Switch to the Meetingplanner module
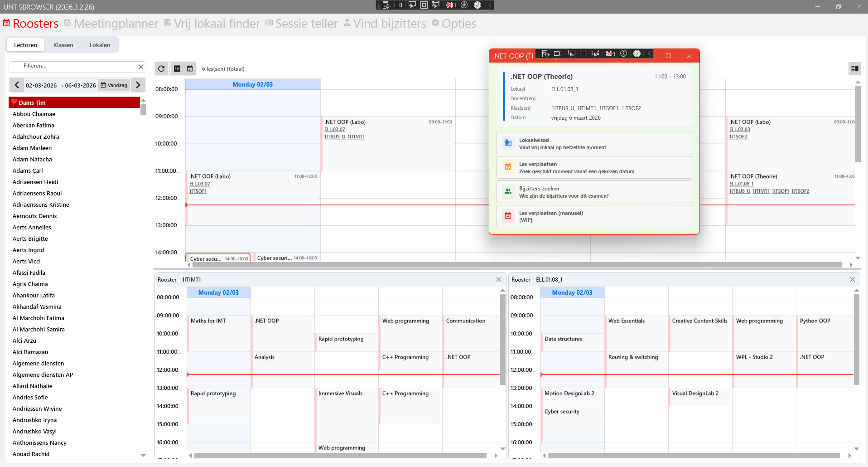The height and width of the screenshot is (467, 868). point(111,24)
